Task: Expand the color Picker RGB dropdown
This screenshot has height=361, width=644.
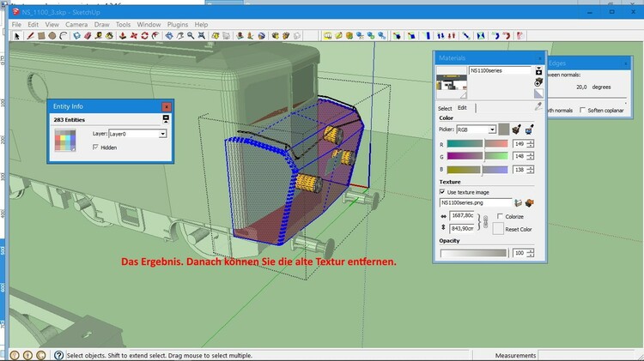Action: coord(492,129)
